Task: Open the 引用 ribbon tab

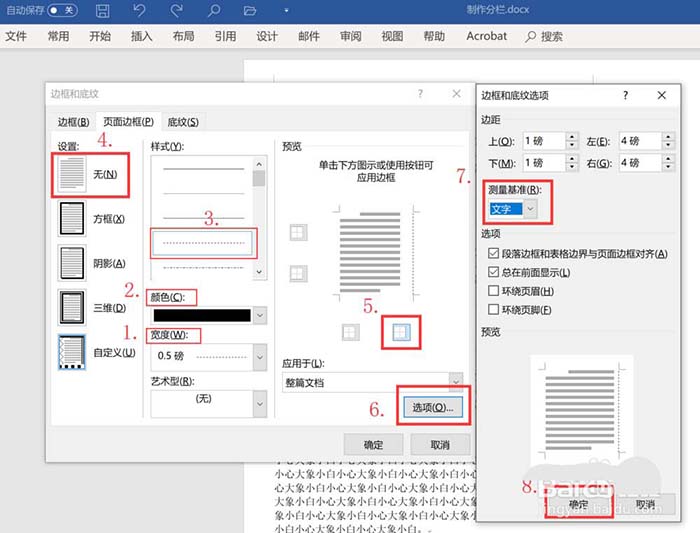Action: point(225,36)
